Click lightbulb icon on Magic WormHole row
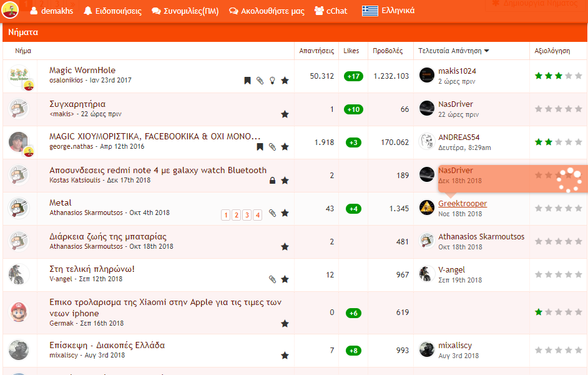Screen dimensions: 588x375 point(273,81)
